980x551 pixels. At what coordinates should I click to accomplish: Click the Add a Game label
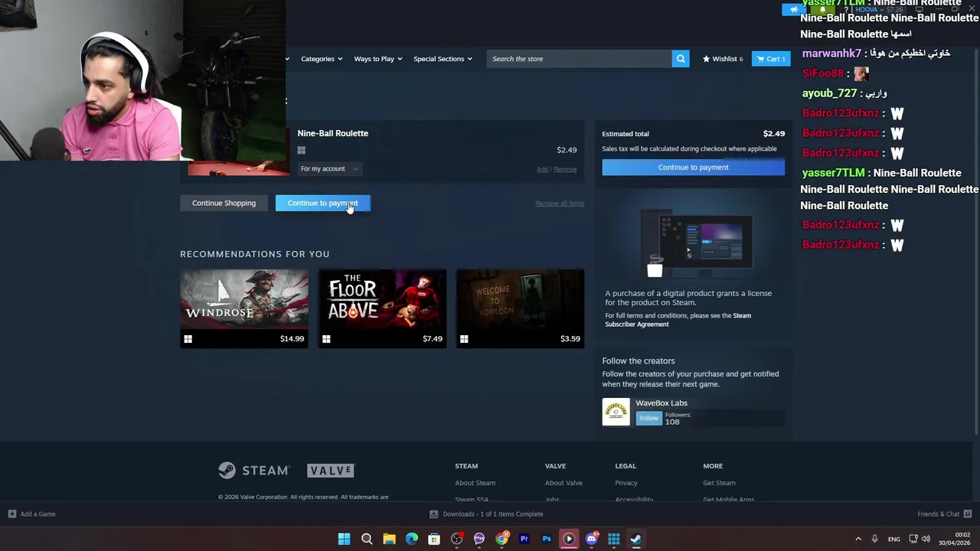tap(38, 514)
